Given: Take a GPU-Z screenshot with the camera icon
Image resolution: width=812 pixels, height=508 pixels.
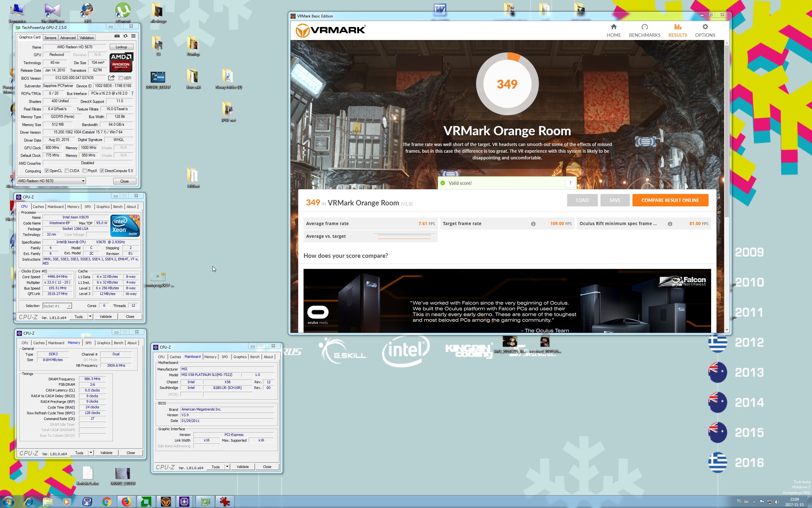Looking at the screenshot, I should click(117, 36).
